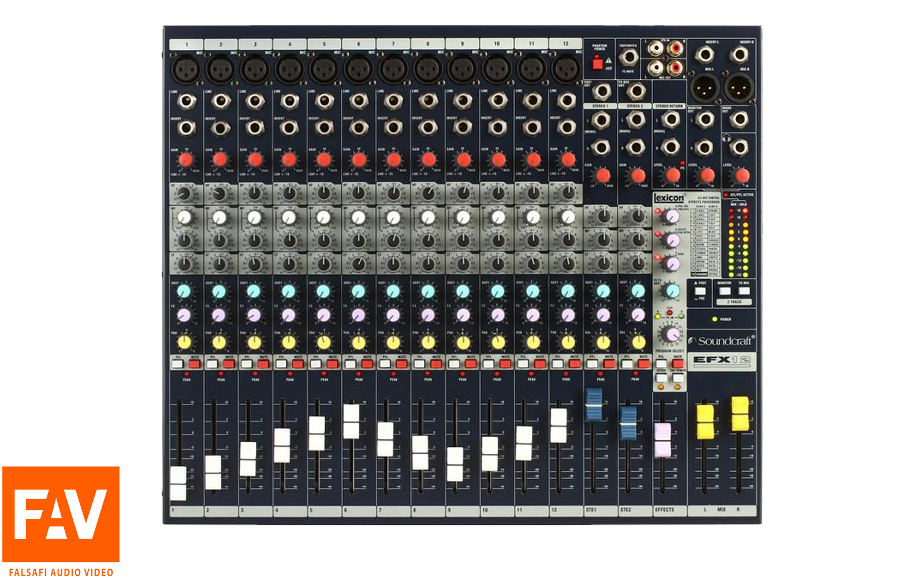Select channel 2 HF equalizer knob
This screenshot has height=578, width=924.
tap(219, 193)
